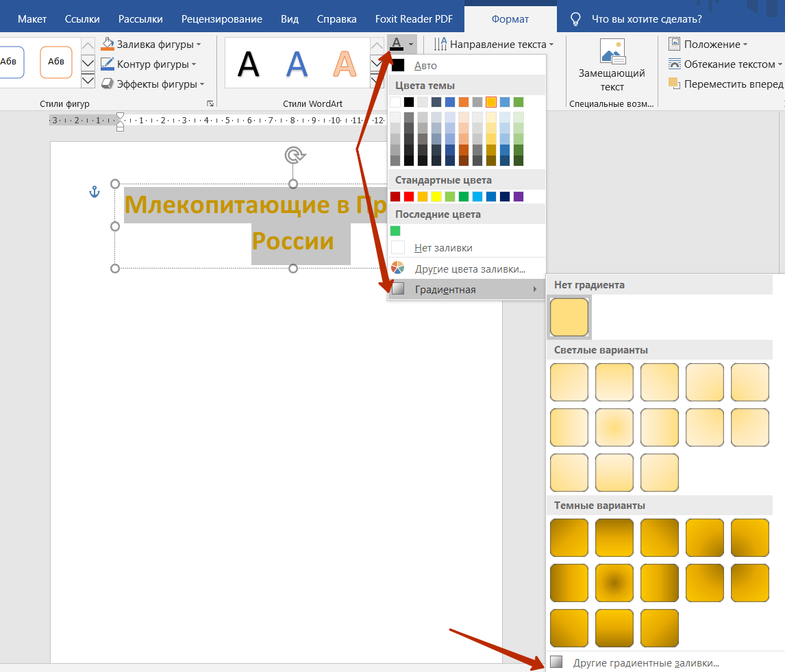Click the text fill A button
785x672 pixels.
(397, 44)
